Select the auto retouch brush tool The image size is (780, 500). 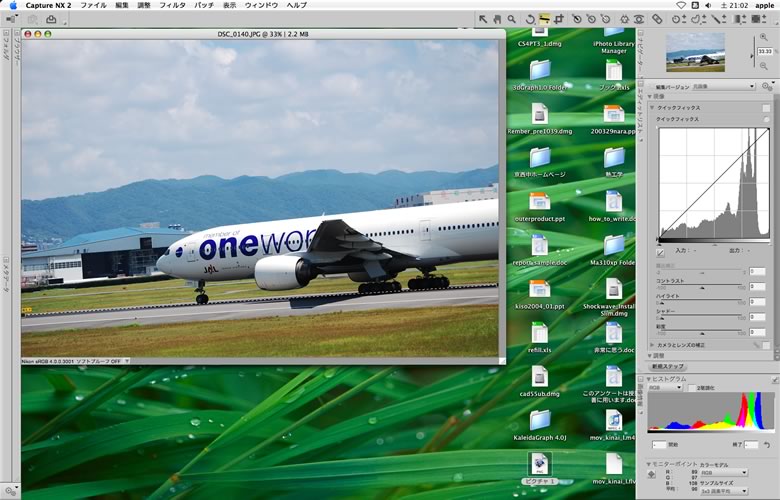click(x=657, y=19)
